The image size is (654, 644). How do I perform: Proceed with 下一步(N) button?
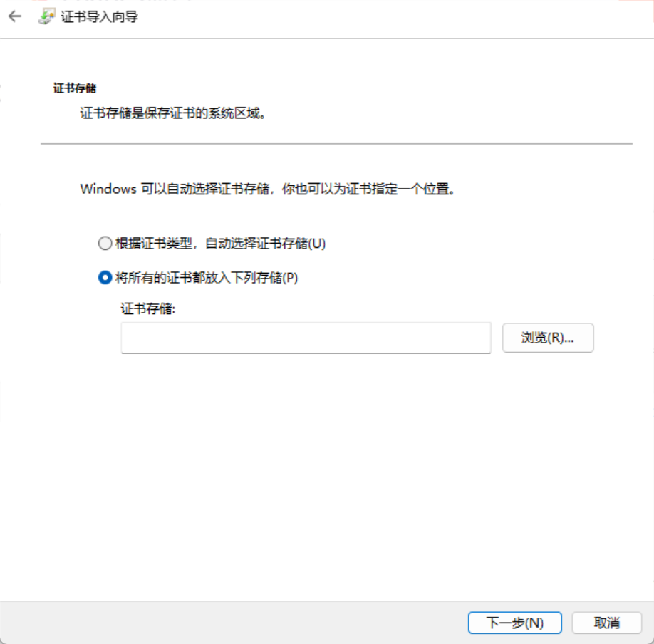point(514,623)
